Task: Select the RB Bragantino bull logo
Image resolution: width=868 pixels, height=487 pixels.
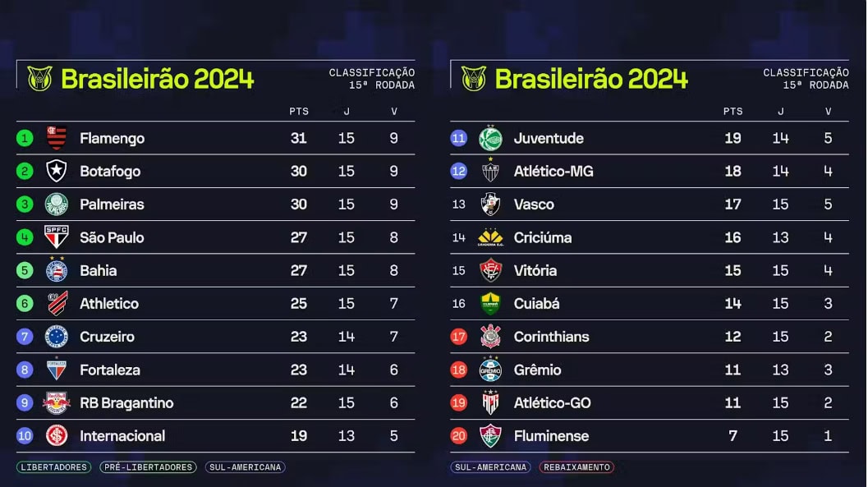Action: tap(57, 403)
